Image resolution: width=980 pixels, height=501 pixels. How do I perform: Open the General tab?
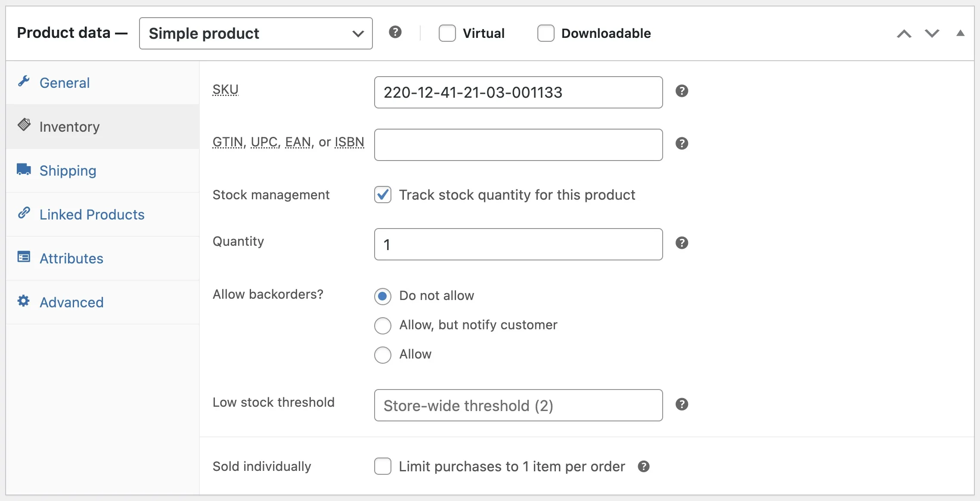click(102, 83)
